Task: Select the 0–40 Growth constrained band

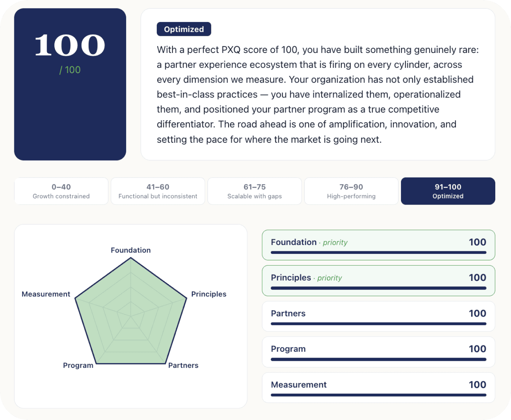Action: pos(61,191)
